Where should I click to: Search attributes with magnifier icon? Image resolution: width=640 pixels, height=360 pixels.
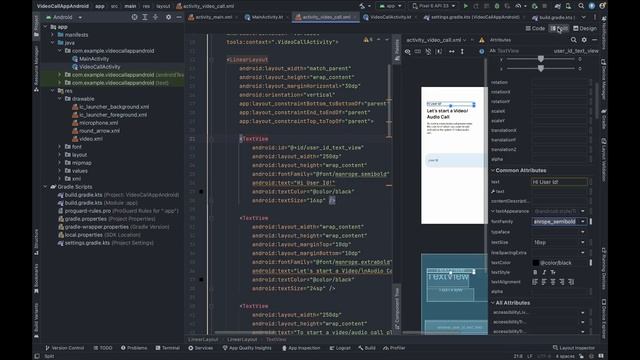tap(573, 40)
